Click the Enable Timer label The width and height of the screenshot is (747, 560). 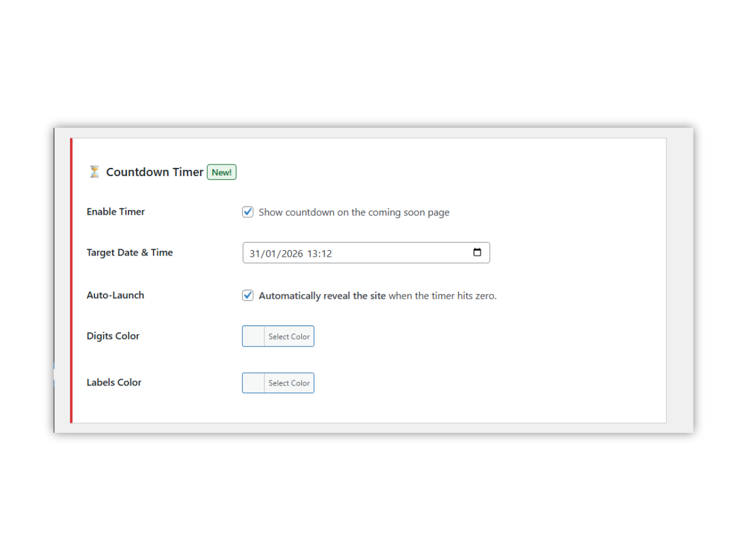[116, 212]
